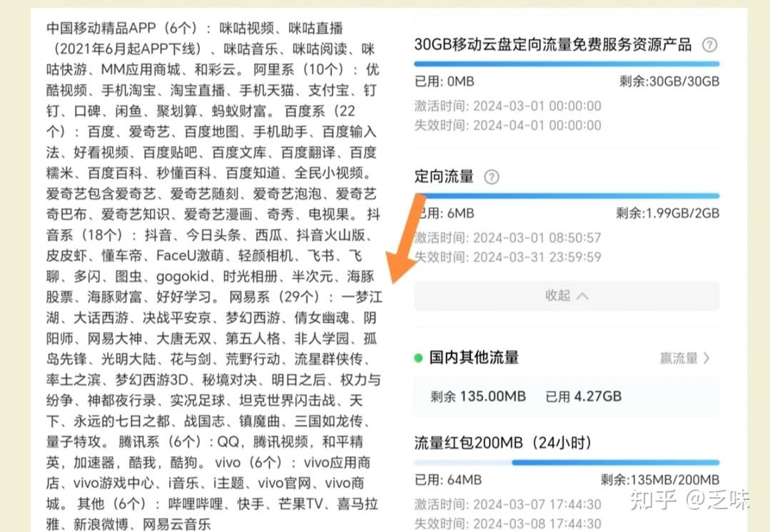Click the 已用 4.27GB value
Screen dimensions: 770x532
tap(584, 396)
